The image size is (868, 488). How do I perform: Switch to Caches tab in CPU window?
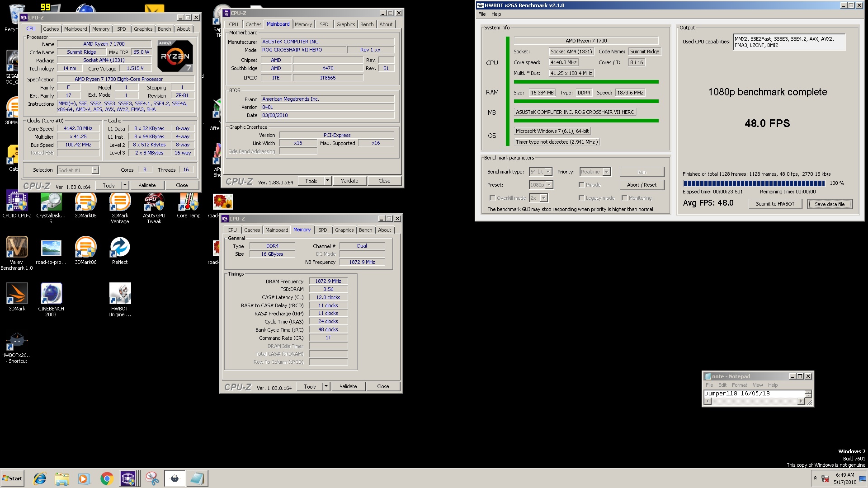(x=51, y=29)
